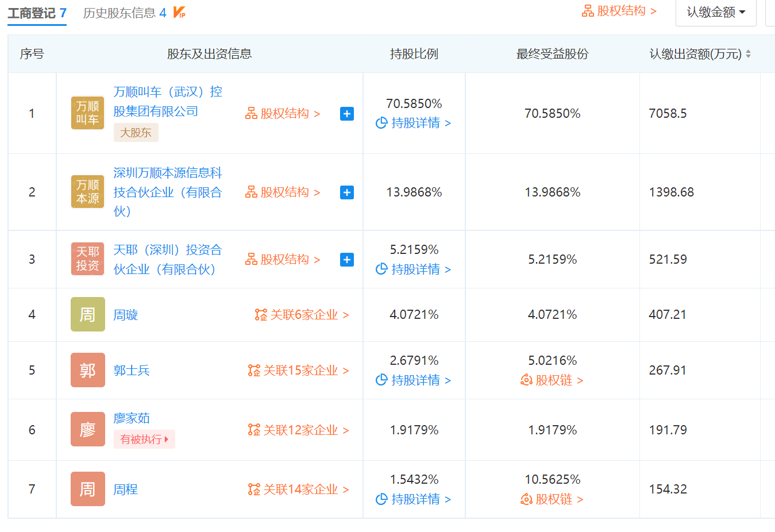Switch to the 工商登记 tab
Viewport: 775px width, 532px height.
click(37, 13)
